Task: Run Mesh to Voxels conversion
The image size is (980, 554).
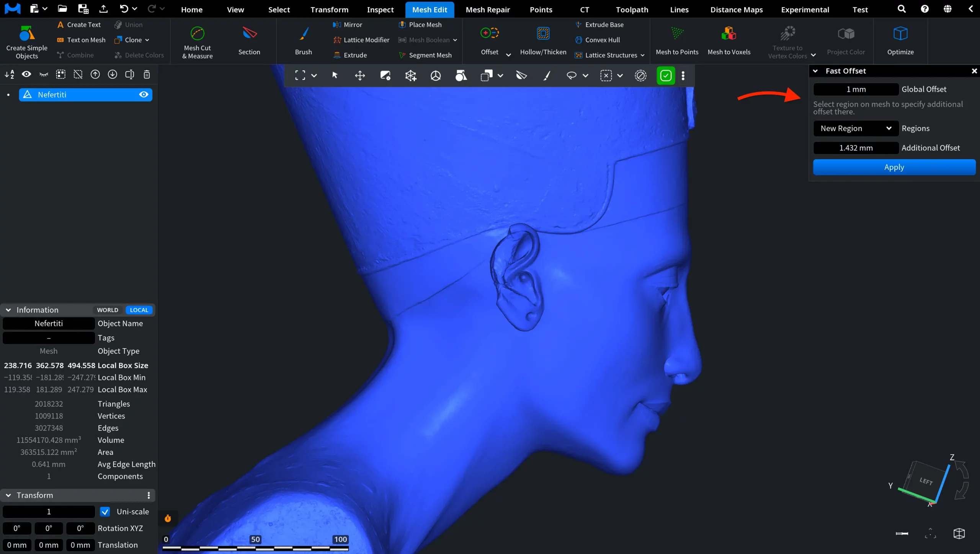Action: [x=729, y=41]
